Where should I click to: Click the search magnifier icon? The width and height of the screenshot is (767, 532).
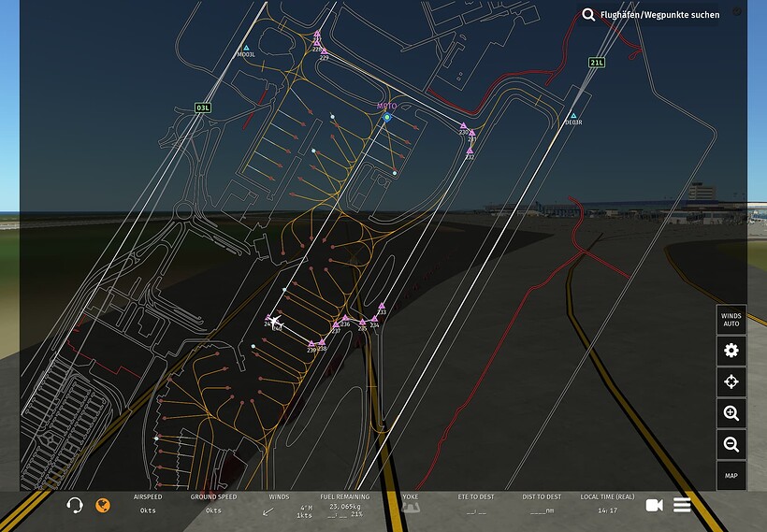(x=588, y=15)
